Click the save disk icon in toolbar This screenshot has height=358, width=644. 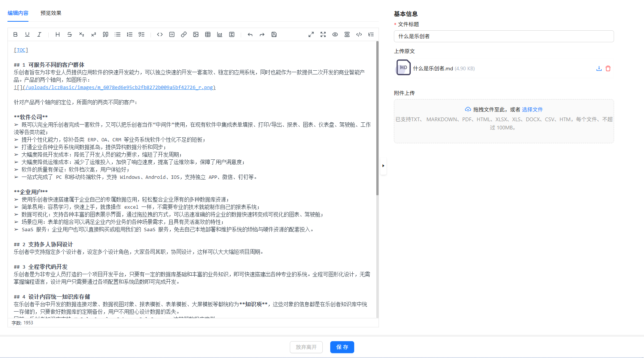[x=274, y=34]
